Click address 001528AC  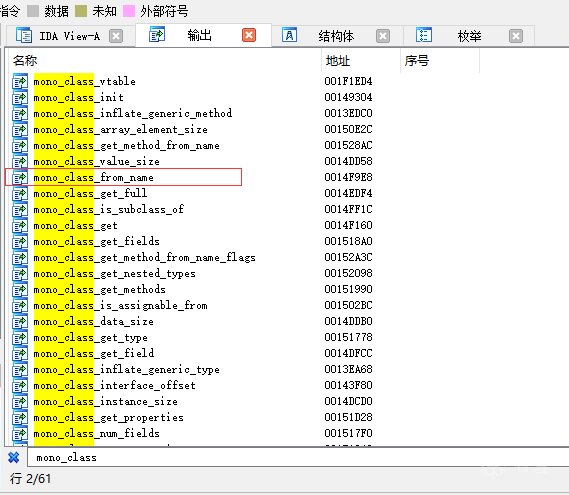tap(348, 145)
